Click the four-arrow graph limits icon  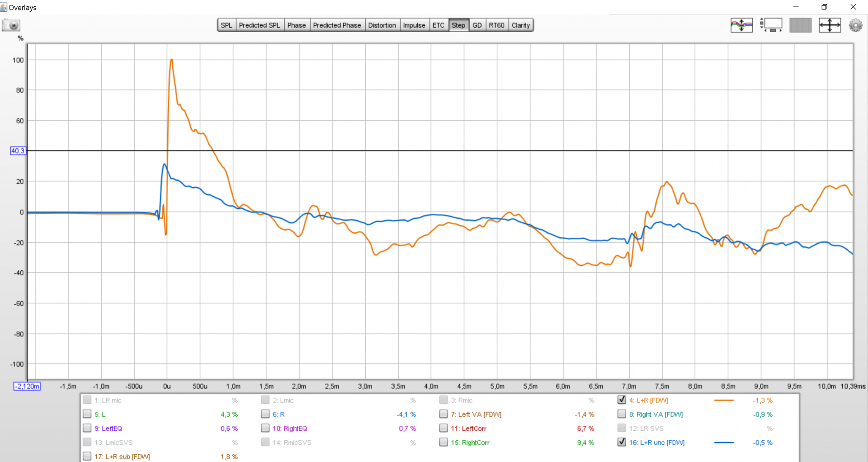point(830,25)
